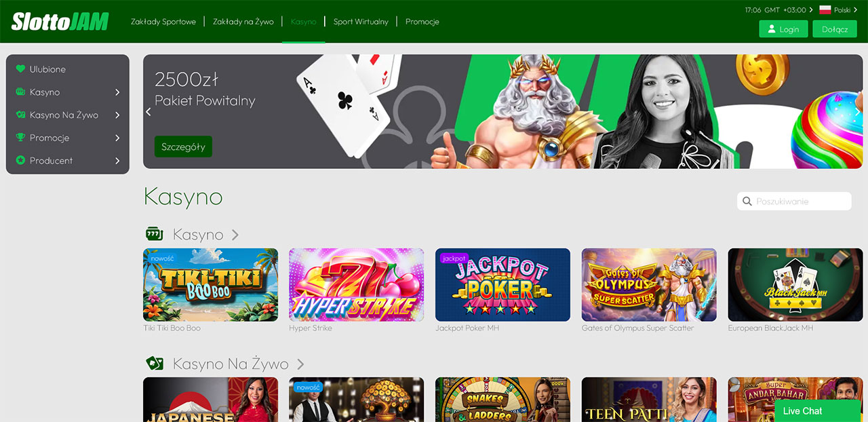Open Kasyno section via heading chevron
The height and width of the screenshot is (422, 868).
[x=235, y=235]
